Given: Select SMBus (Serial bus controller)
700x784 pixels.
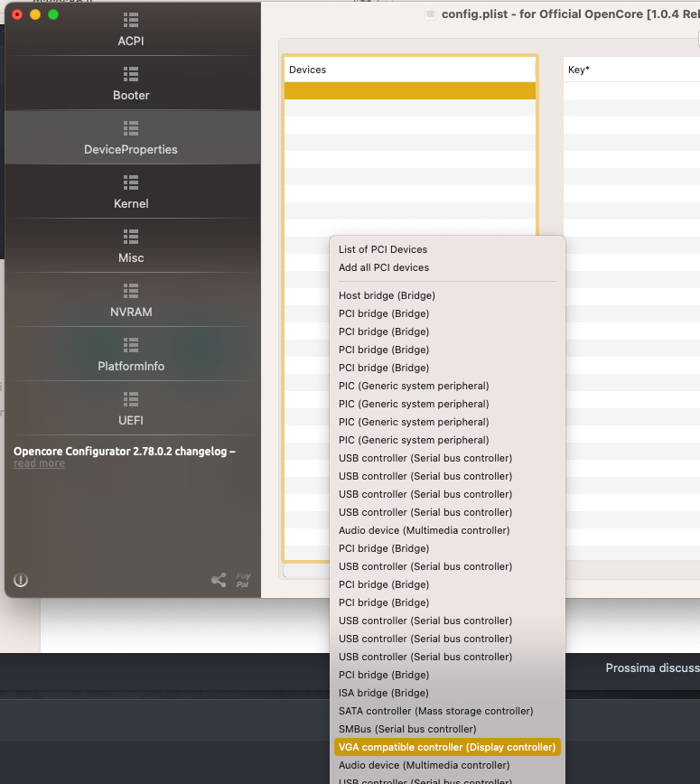Looking at the screenshot, I should point(407,729).
